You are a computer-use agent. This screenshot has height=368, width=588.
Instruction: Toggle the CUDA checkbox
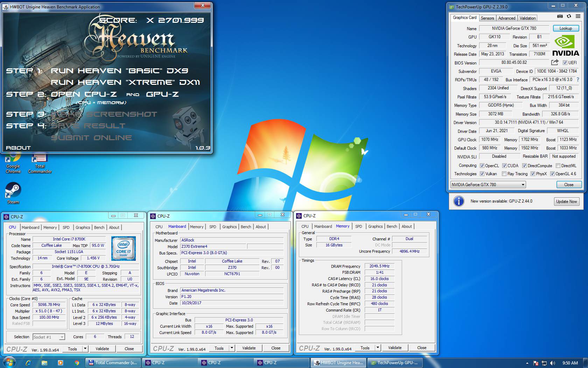tap(504, 166)
